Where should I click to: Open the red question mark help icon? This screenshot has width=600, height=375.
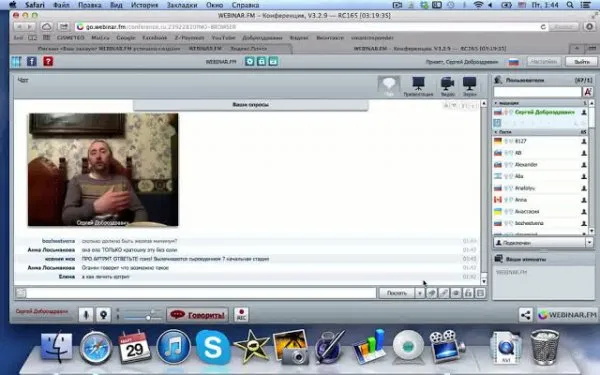[x=48, y=61]
